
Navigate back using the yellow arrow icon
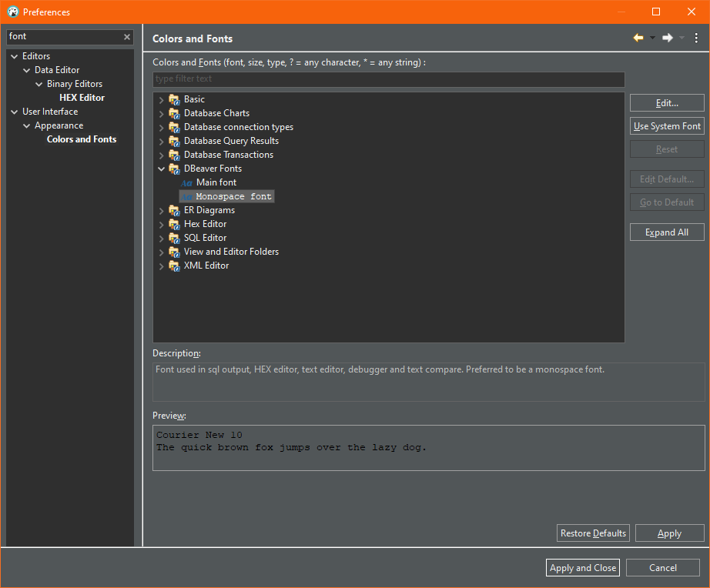pyautogui.click(x=638, y=37)
